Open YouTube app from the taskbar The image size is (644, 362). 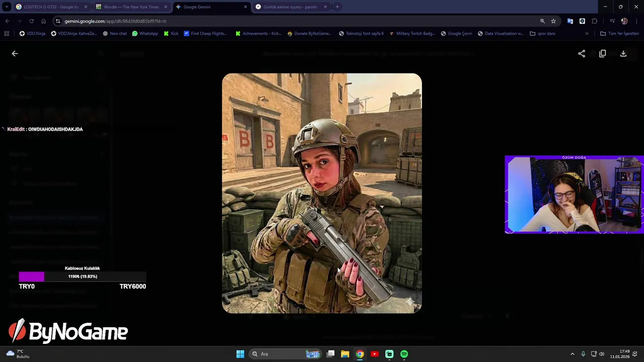pos(374,354)
